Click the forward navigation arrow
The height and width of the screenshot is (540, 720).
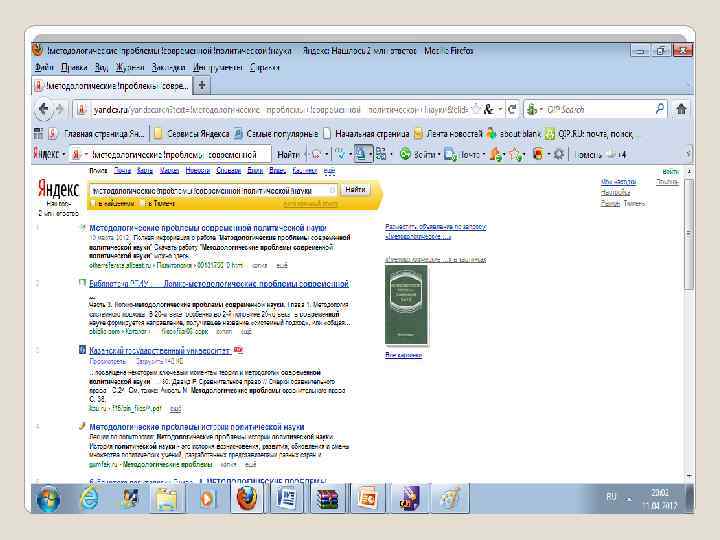[60, 109]
